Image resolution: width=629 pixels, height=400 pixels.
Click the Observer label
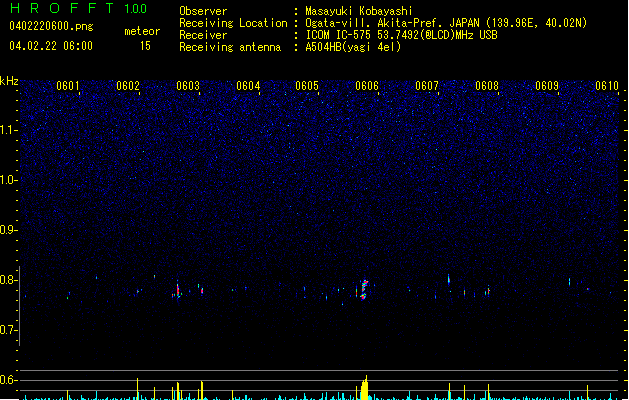[203, 11]
